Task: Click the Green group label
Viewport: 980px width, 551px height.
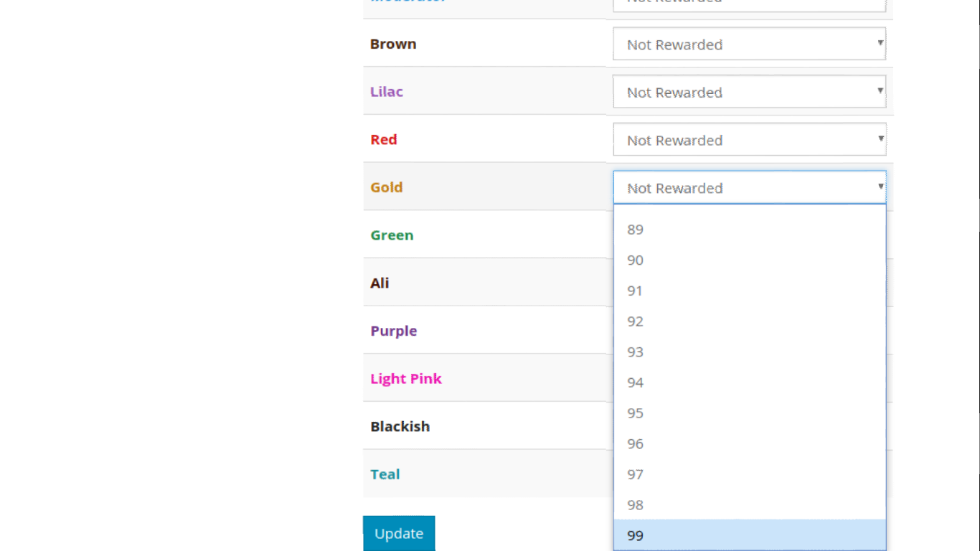Action: pos(392,235)
